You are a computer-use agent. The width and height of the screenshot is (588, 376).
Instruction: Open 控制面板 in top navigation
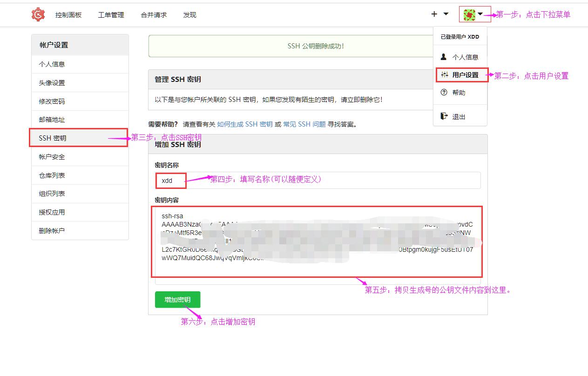click(68, 15)
